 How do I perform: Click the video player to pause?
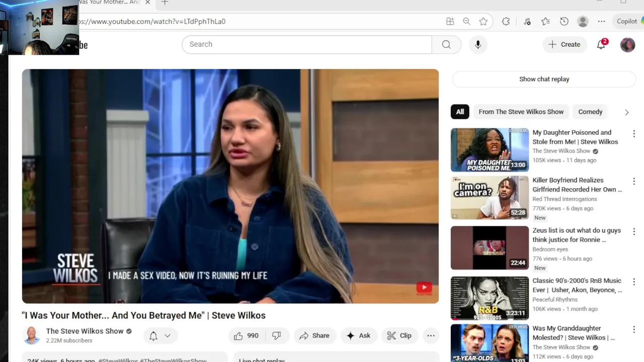click(230, 186)
